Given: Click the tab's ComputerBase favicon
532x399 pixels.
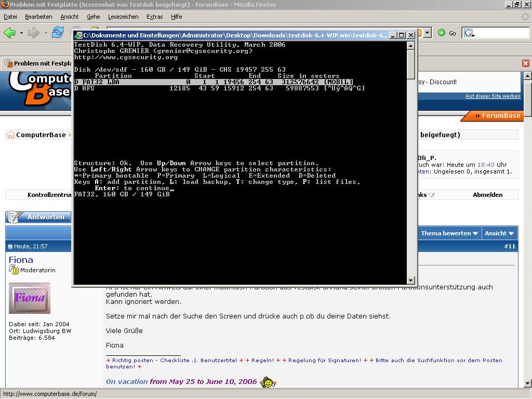Looking at the screenshot, I should tap(8, 63).
